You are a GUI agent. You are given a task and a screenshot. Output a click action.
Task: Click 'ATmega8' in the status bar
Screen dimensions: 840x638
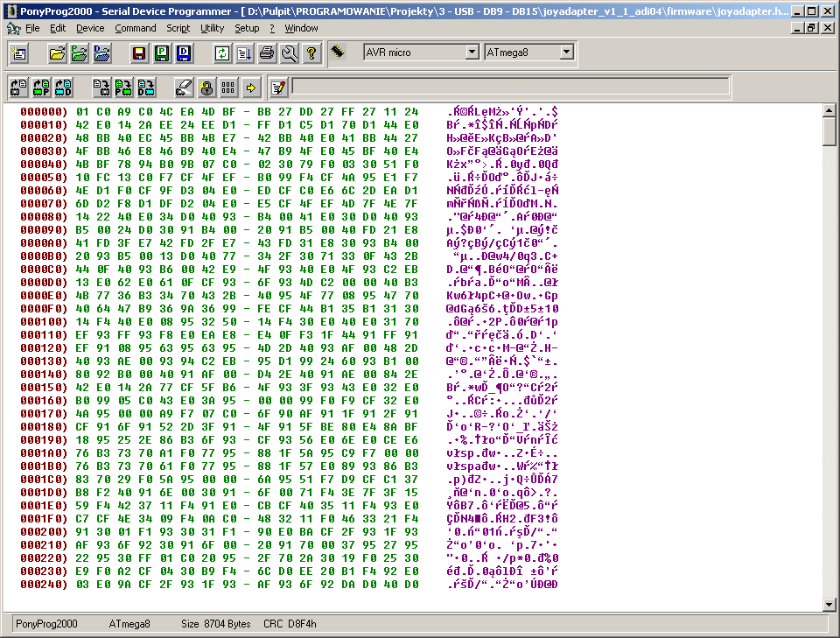click(129, 624)
